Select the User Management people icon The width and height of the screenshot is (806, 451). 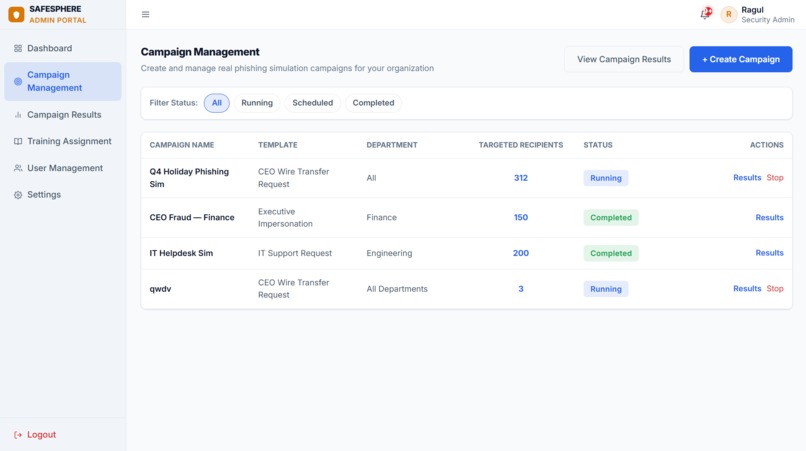click(18, 168)
